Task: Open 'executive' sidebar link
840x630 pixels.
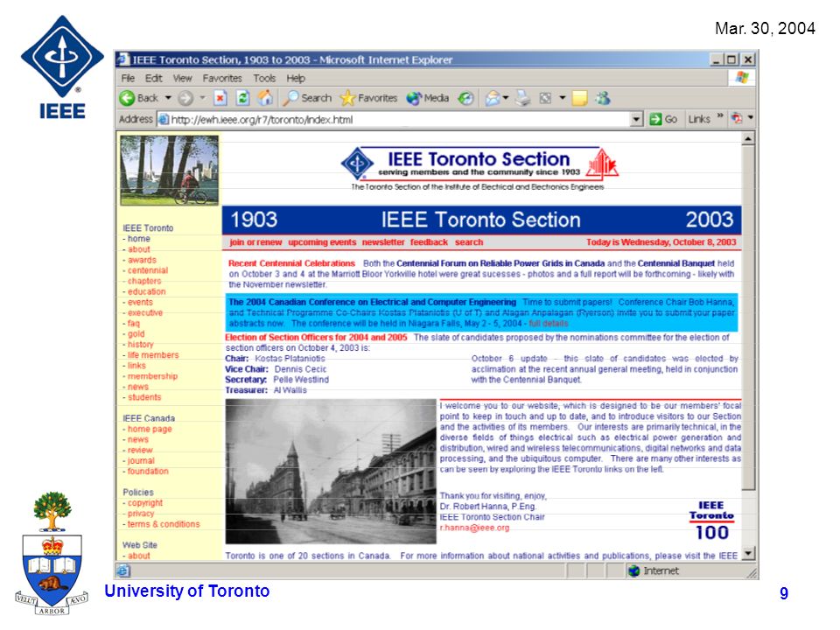Action: tap(145, 313)
